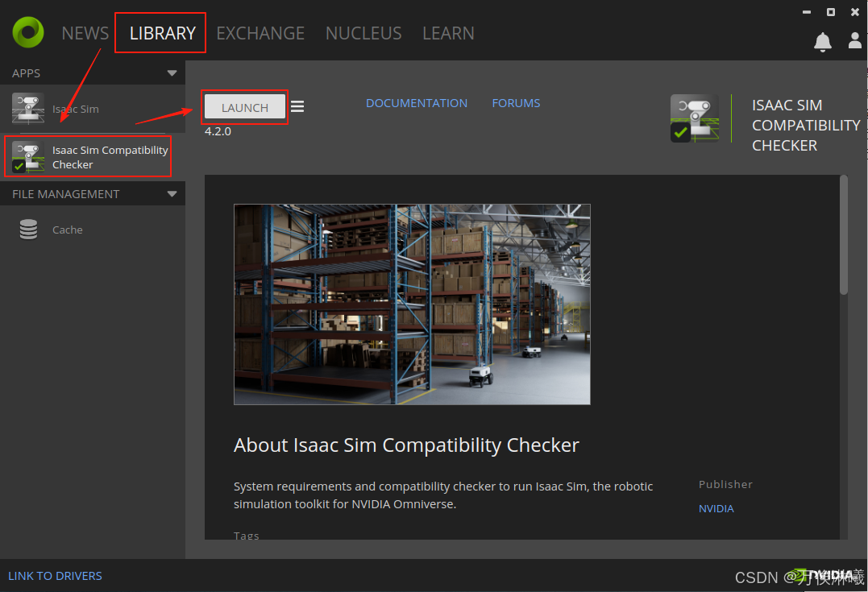Open the LINK TO DRIVERS link
This screenshot has height=592, width=868.
click(55, 576)
